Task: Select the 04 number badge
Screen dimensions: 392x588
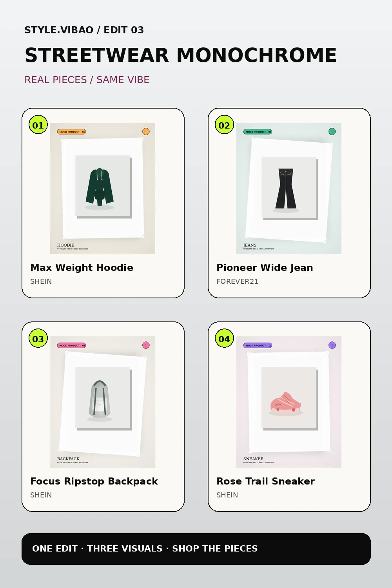Action: tap(224, 339)
